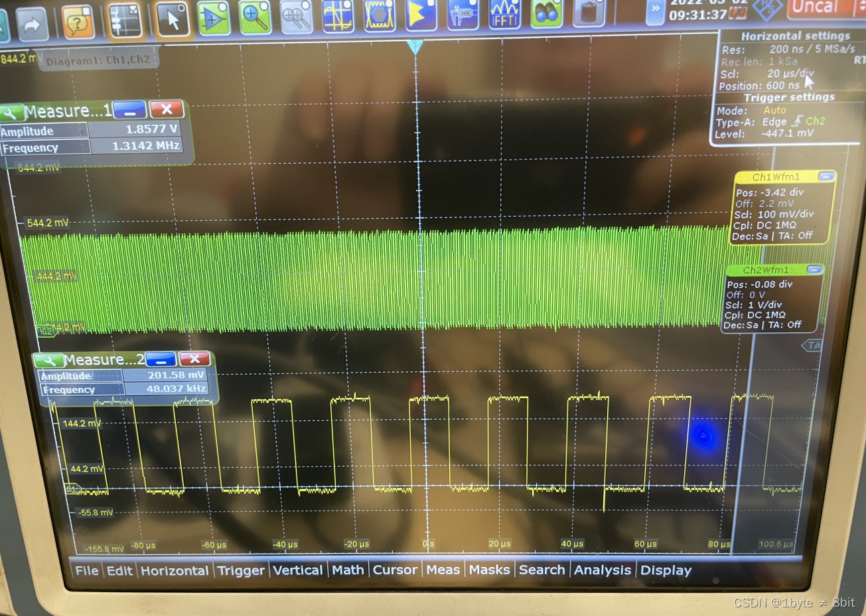Image resolution: width=866 pixels, height=616 pixels.
Task: Open the Masks menu
Action: pyautogui.click(x=490, y=570)
